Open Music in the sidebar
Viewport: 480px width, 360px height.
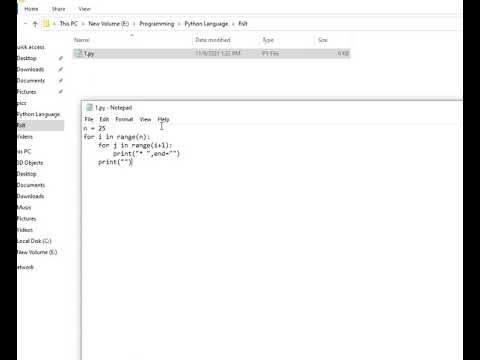pyautogui.click(x=24, y=207)
